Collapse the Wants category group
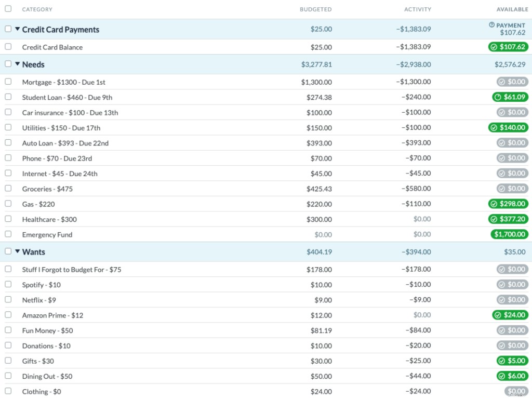The width and height of the screenshot is (532, 398). pos(18,251)
